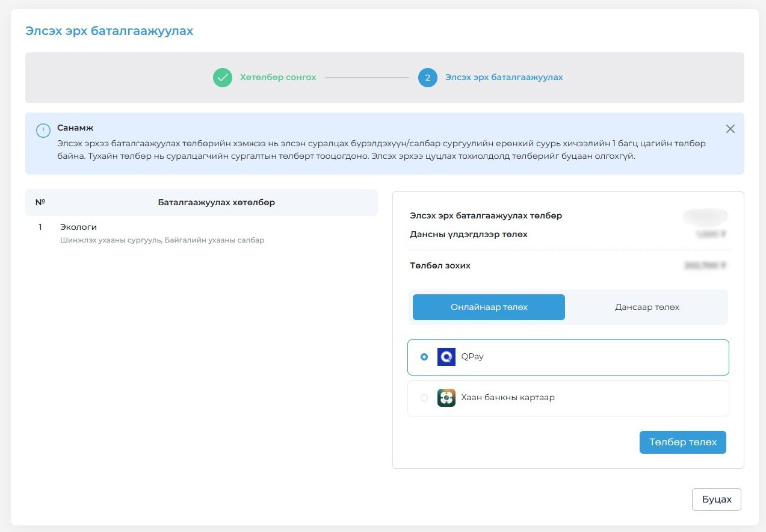This screenshot has height=532, width=766.
Task: Click the № column header
Action: pyautogui.click(x=40, y=203)
